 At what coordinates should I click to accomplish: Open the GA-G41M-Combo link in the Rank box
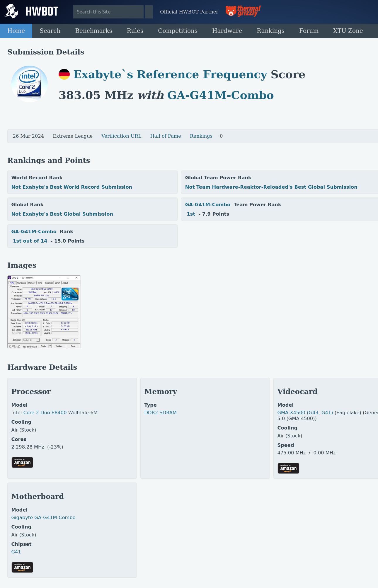coord(34,231)
